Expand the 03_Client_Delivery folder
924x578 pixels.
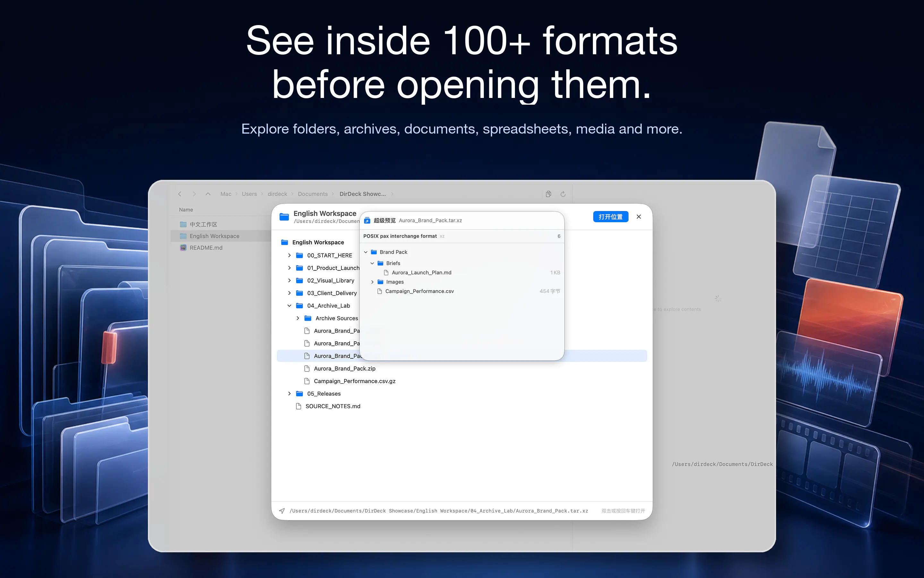pyautogui.click(x=289, y=293)
